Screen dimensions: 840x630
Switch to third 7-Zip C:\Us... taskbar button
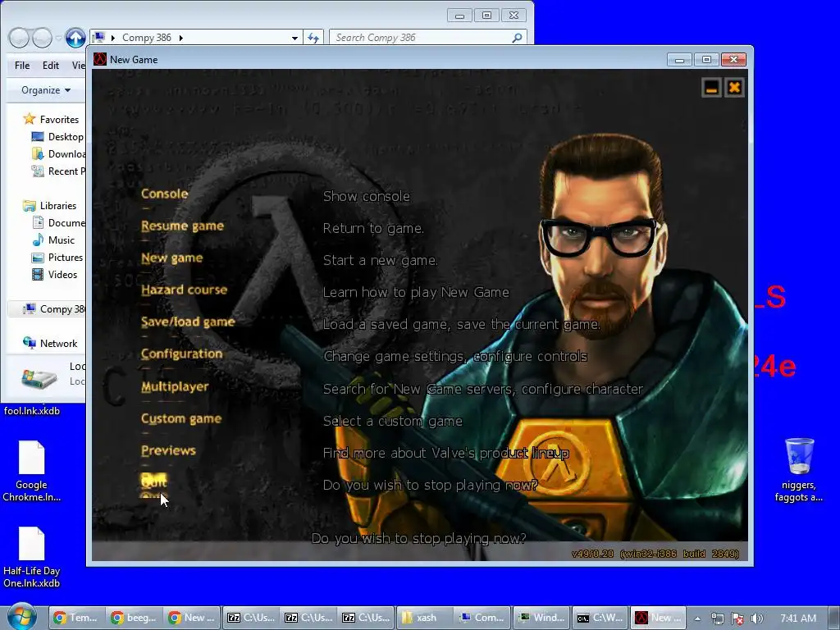coord(367,618)
